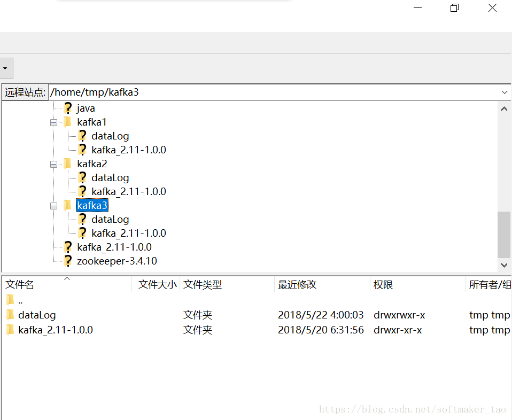Image resolution: width=512 pixels, height=420 pixels.
Task: Restore down the window
Action: pyautogui.click(x=454, y=8)
